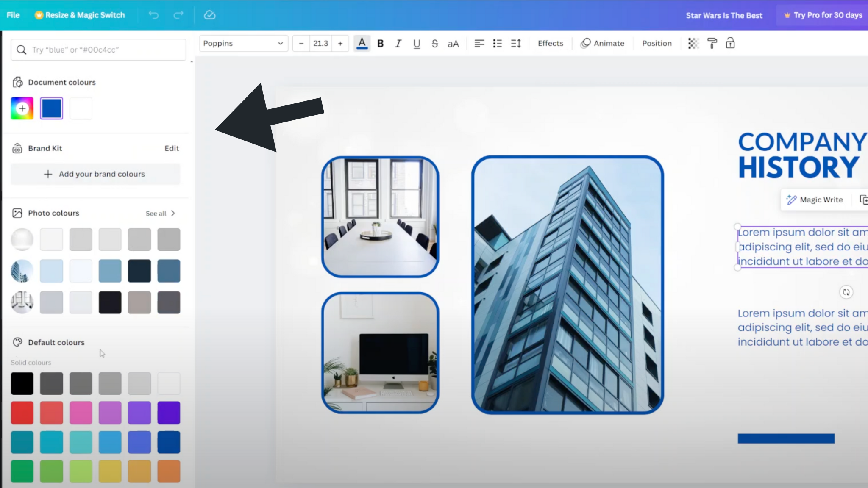The width and height of the screenshot is (868, 488).
Task: Pick the black default colour swatch
Action: (x=22, y=383)
